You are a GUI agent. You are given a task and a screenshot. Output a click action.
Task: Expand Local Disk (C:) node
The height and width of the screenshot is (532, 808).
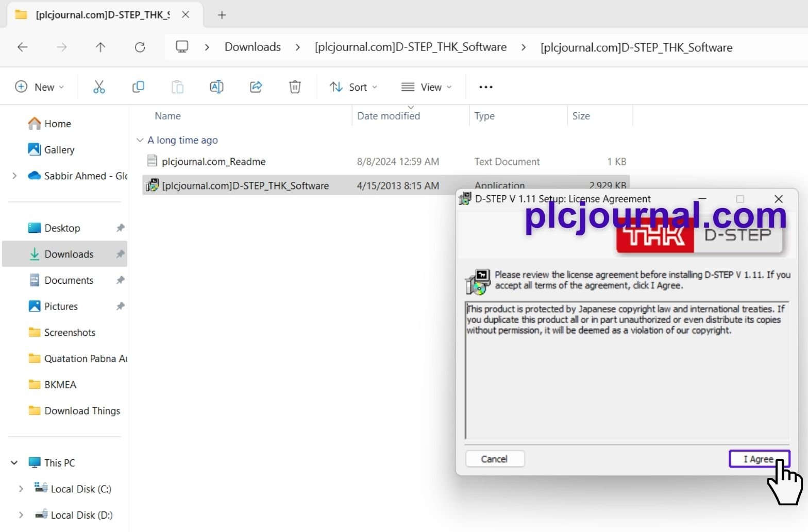(21, 489)
